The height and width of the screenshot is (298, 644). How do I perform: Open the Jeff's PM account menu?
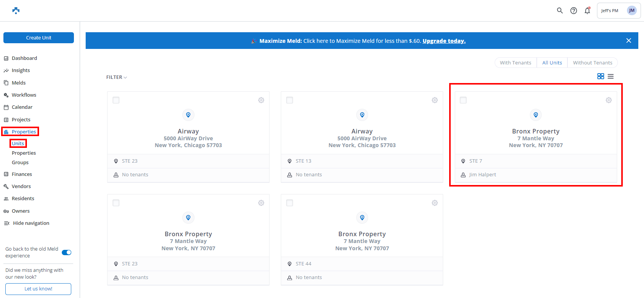point(618,11)
